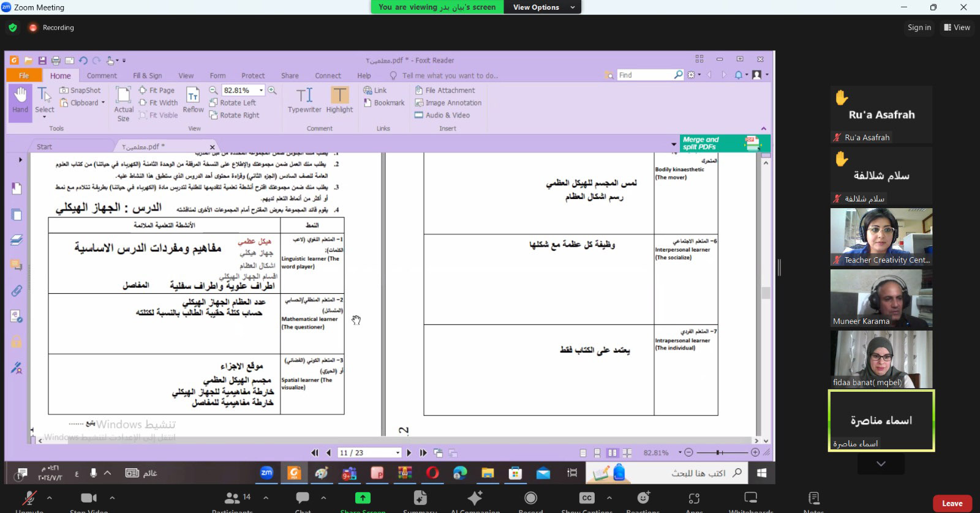This screenshot has height=513, width=980.
Task: Click the File Attachment icon
Action: coord(420,90)
